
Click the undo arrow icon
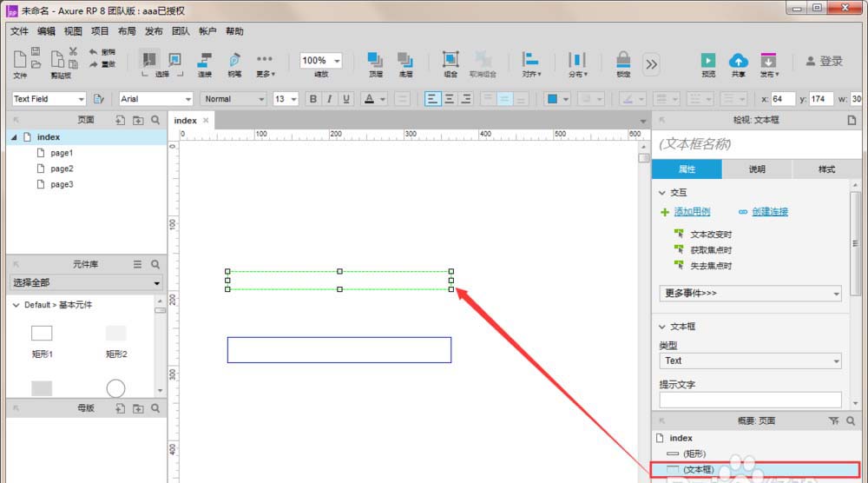(93, 51)
